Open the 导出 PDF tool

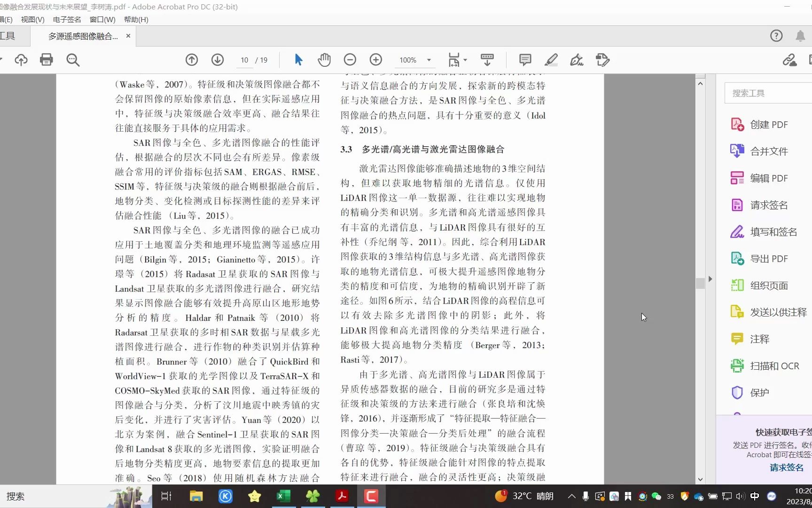(x=767, y=258)
